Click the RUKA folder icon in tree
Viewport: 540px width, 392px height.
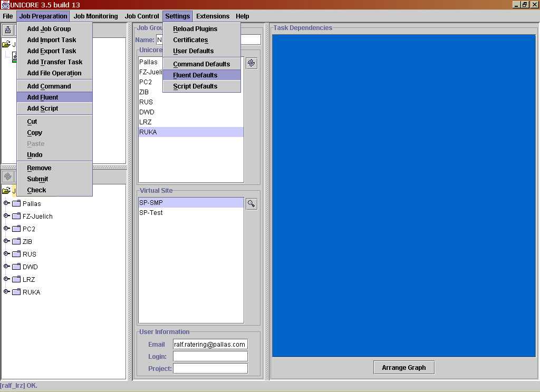tap(16, 292)
